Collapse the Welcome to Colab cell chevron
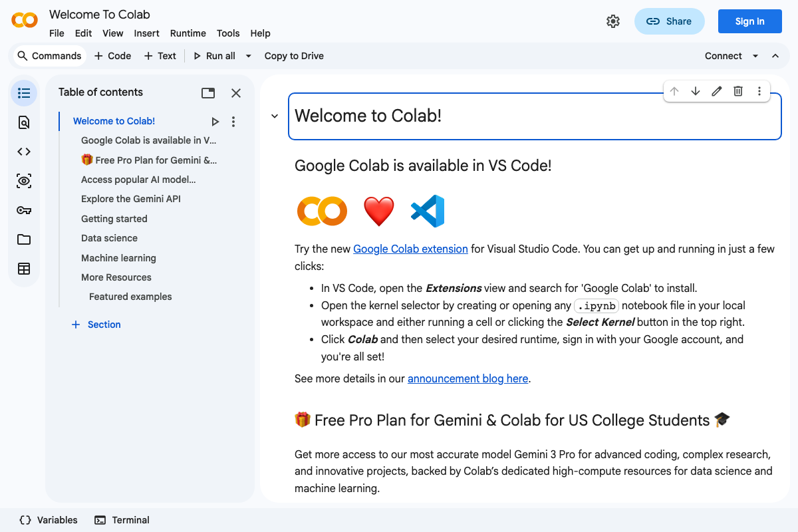The width and height of the screenshot is (798, 532). tap(274, 115)
